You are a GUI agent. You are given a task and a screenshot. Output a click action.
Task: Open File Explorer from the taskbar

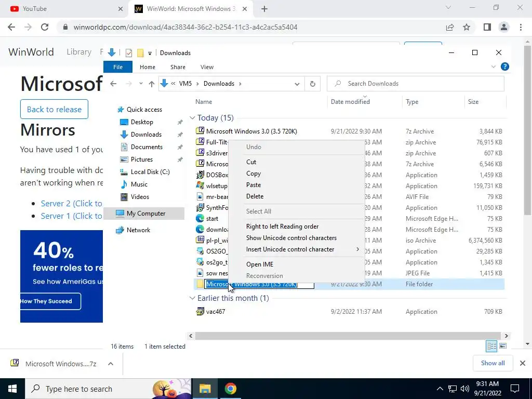click(x=205, y=389)
